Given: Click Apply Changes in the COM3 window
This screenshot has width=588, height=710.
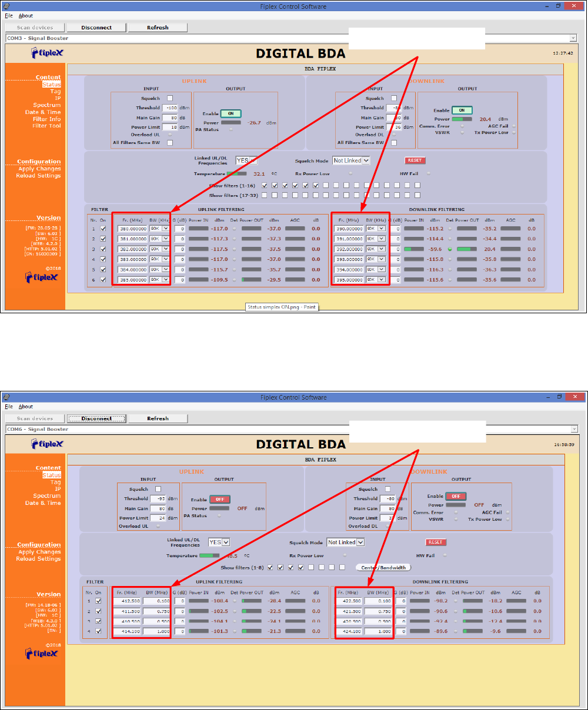Looking at the screenshot, I should pos(39,169).
